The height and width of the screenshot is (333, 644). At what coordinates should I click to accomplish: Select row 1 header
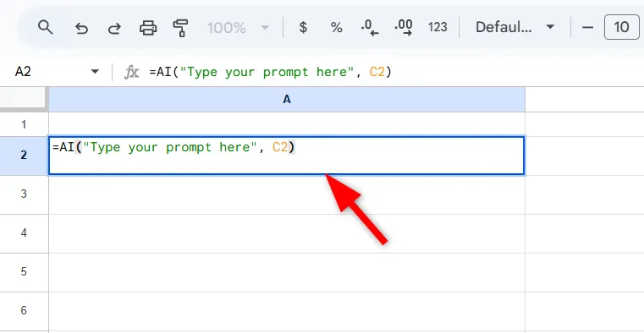[24, 124]
